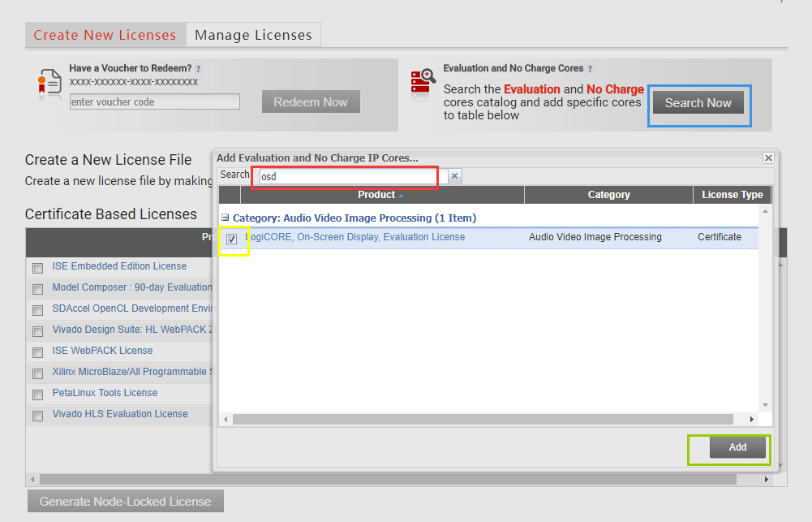Click the Certificate license type cell

[720, 237]
